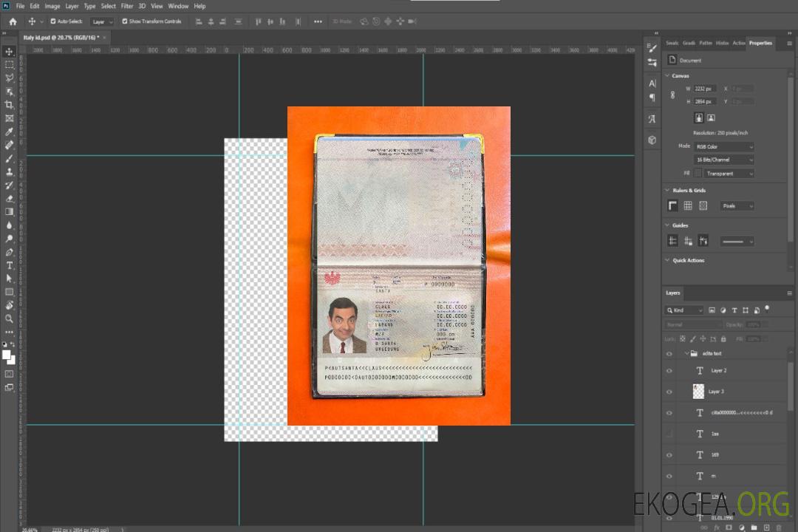Open the Layers panel menu

(789, 293)
